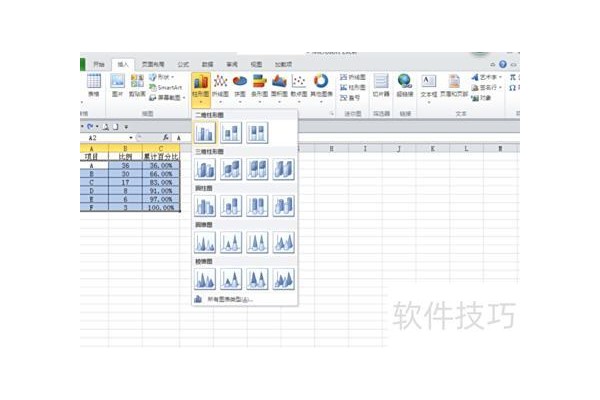Insert a Win/Loss sparkline

350,98
